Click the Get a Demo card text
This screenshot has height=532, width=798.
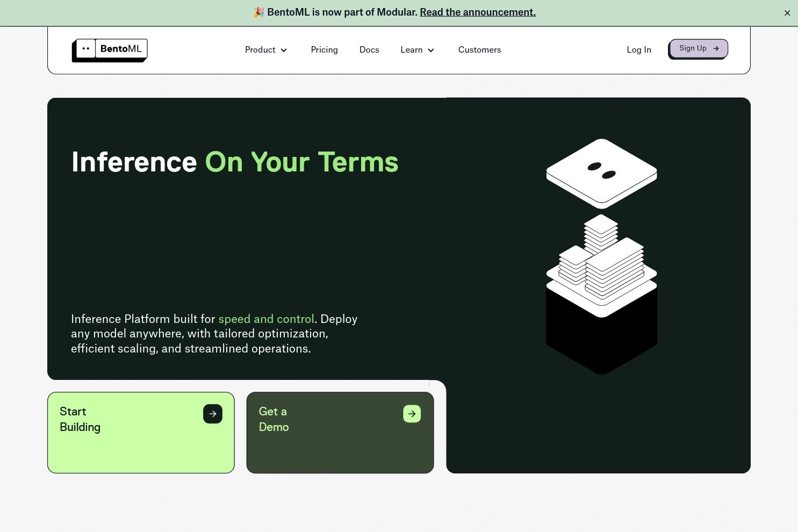point(274,419)
